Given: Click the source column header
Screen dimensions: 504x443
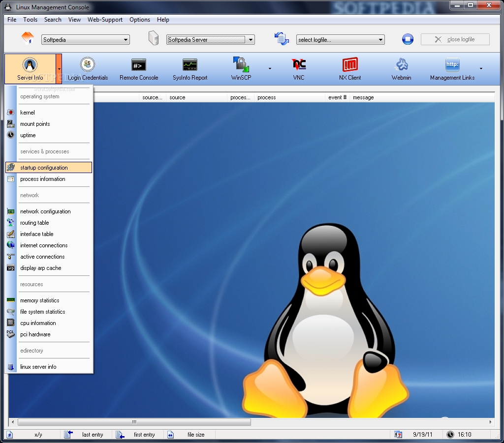Looking at the screenshot, I should (196, 97).
